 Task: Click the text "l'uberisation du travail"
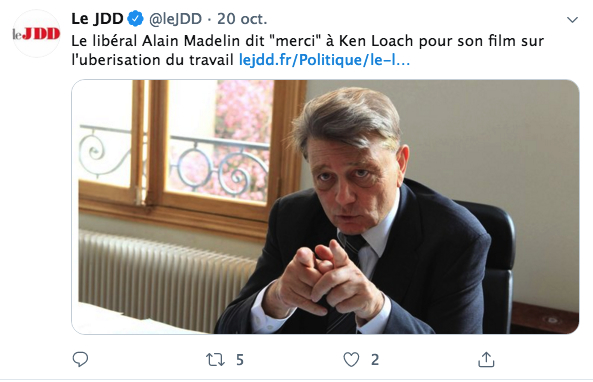[152, 60]
